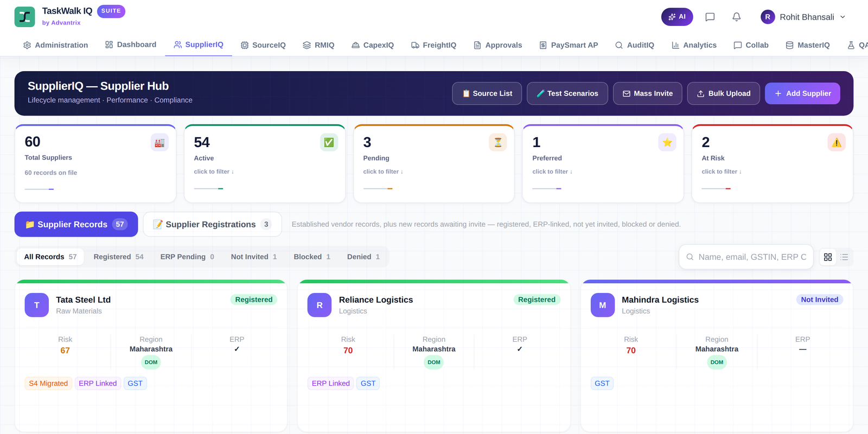Go to the Dashboard tab

point(131,44)
